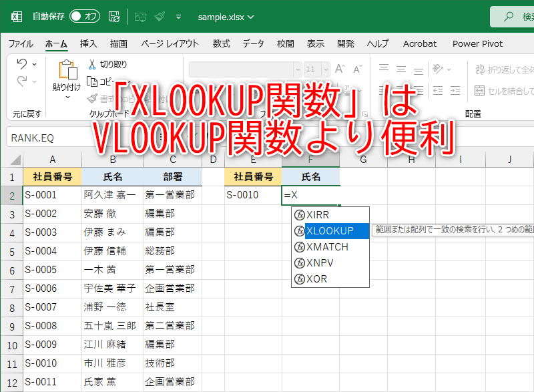Viewport: 534px width, 392px height.
Task: Open the font size dropdown
Action: tap(326, 69)
